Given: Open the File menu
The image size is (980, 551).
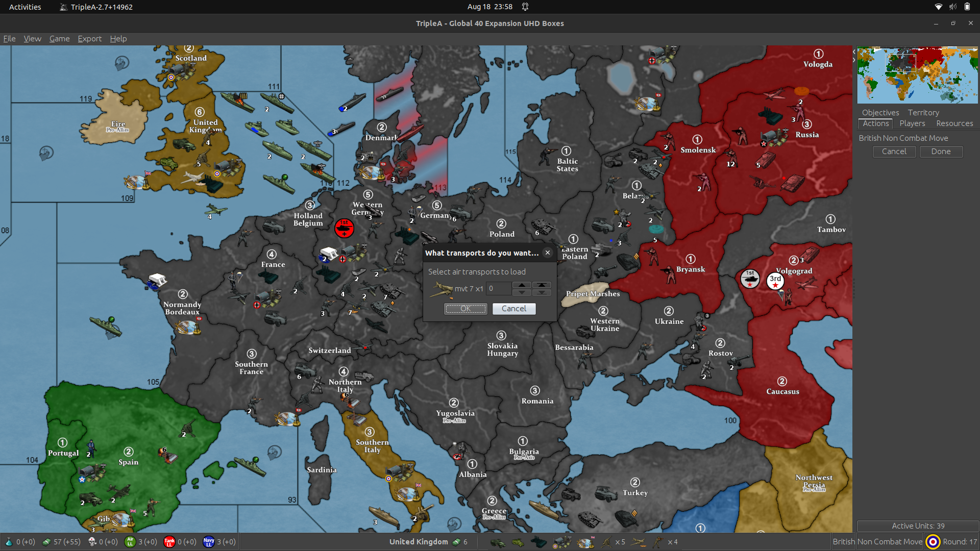Looking at the screenshot, I should coord(9,39).
